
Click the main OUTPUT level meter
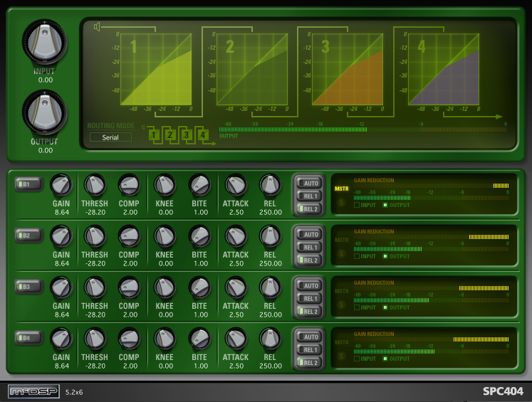pyautogui.click(x=363, y=129)
